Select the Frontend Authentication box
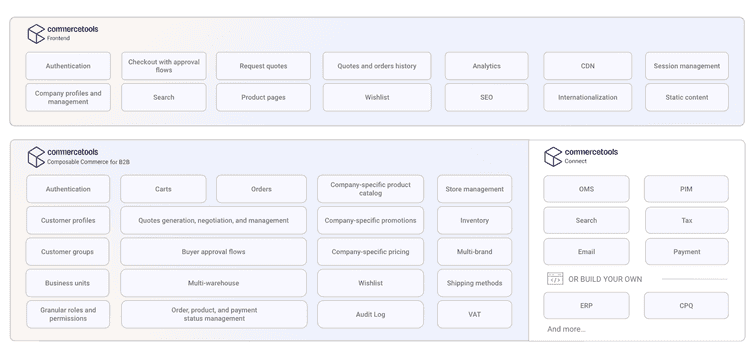This screenshot has height=361, width=754. 68,66
